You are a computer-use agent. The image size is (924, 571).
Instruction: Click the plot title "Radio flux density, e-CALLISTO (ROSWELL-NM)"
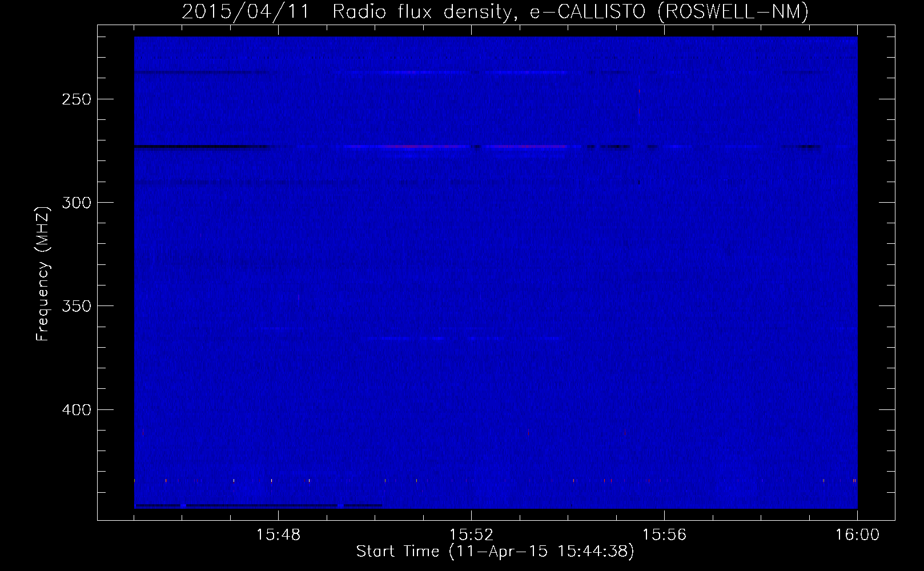pyautogui.click(x=571, y=12)
